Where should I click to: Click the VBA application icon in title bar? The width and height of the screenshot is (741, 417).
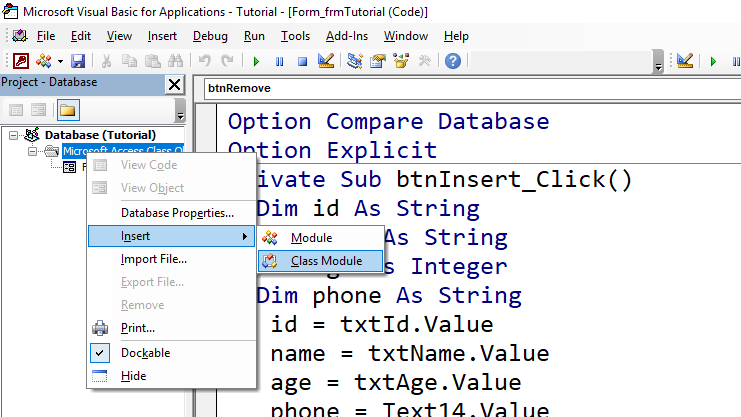[10, 11]
